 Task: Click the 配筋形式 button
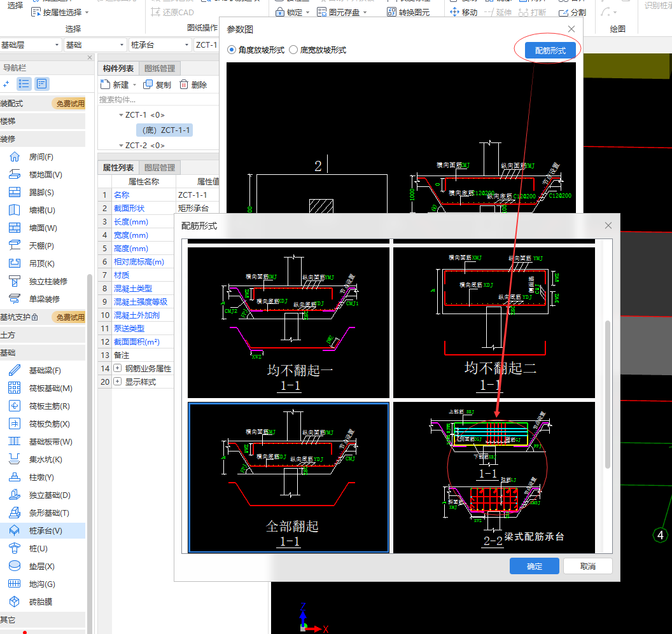[x=550, y=50]
